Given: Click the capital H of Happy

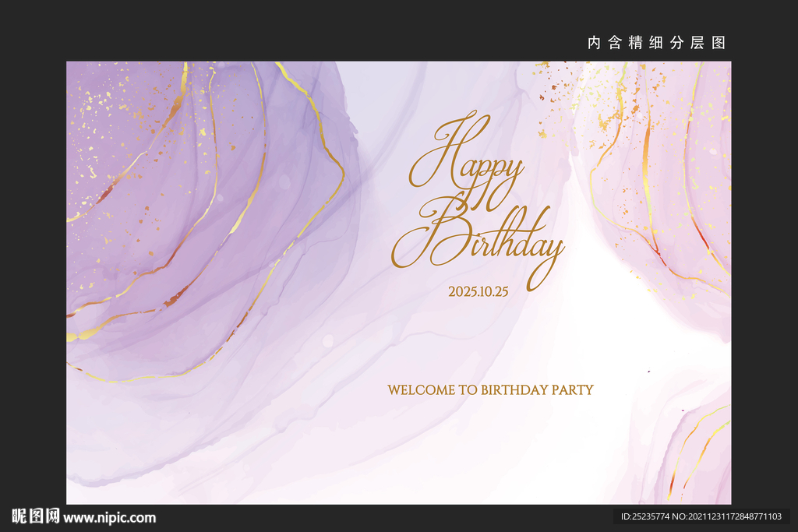Looking at the screenshot, I should [x=448, y=153].
